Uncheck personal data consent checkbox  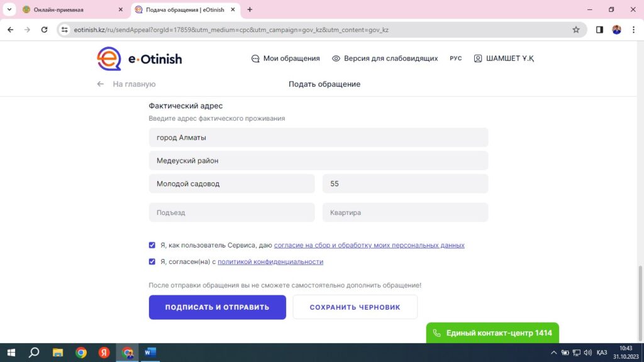(x=152, y=245)
